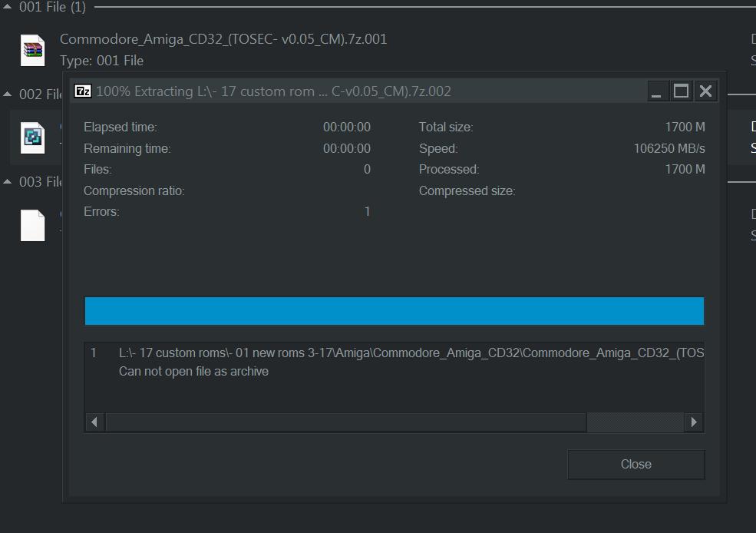Screen dimensions: 756x533
Task: Select the Commodore_Amiga_CD32 .7z.001 file name
Action: (223, 39)
